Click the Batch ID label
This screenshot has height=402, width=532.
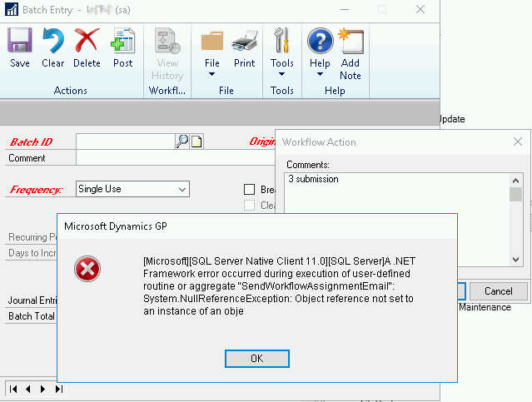[31, 141]
